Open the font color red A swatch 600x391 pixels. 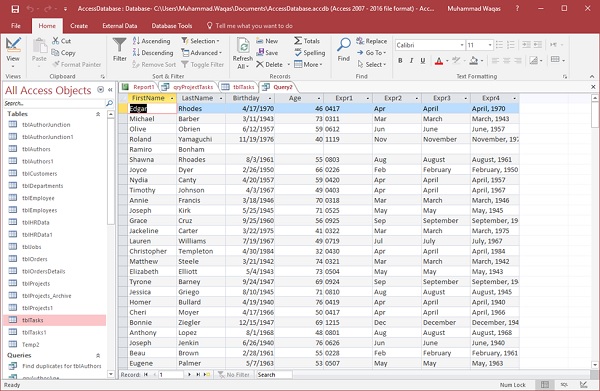click(x=439, y=60)
